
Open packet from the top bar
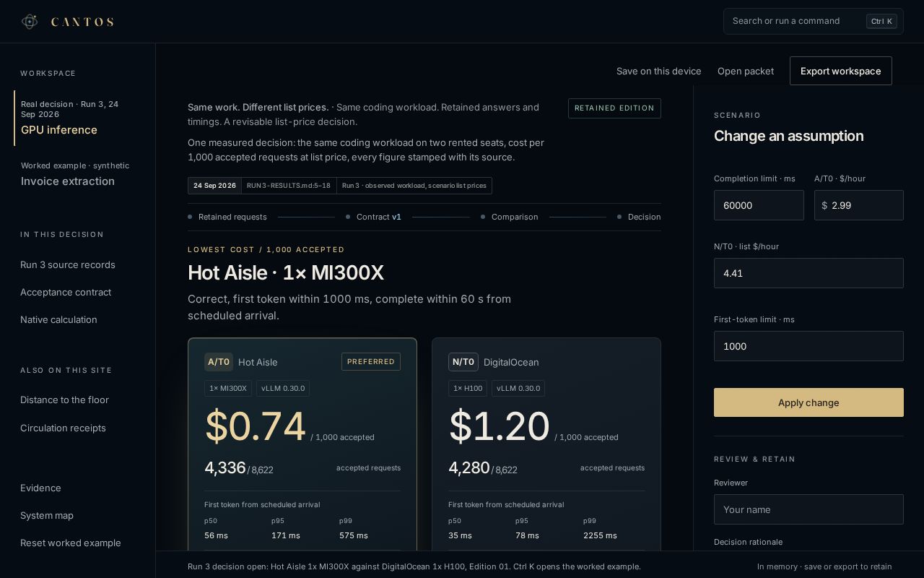746,71
